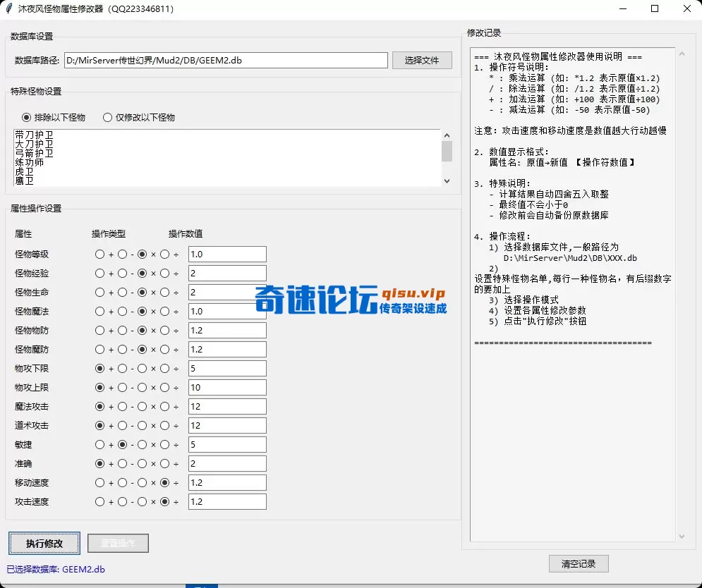Choose + operation for 移动速度
Image resolution: width=702 pixels, height=588 pixels.
coord(99,482)
